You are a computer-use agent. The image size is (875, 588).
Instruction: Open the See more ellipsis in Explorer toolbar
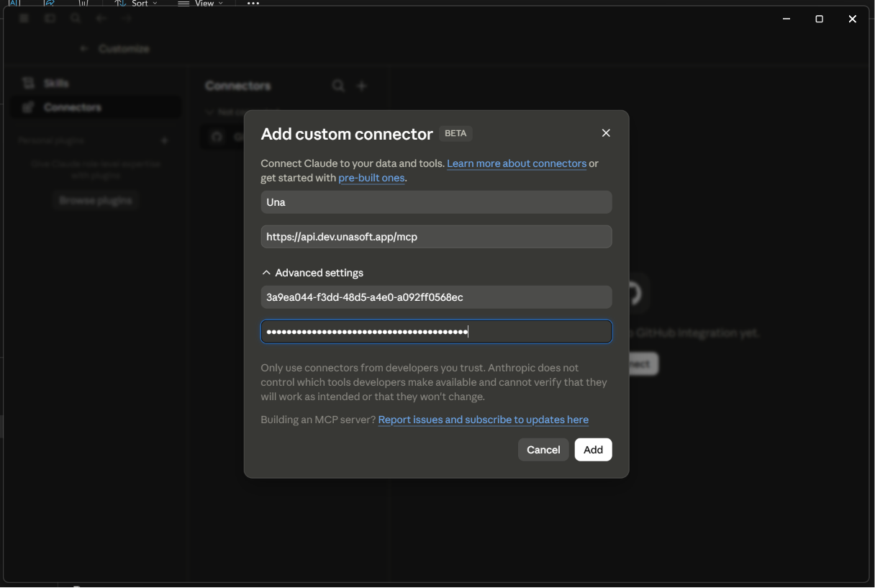point(253,4)
